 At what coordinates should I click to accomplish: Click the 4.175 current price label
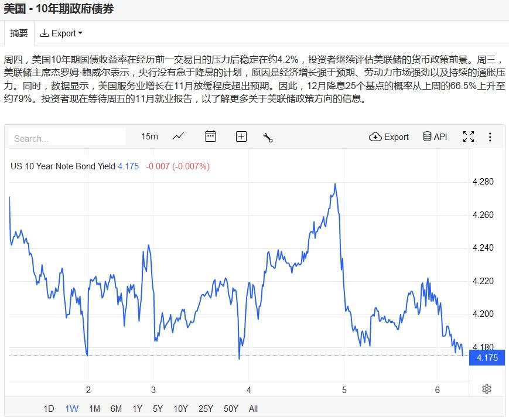coord(487,358)
